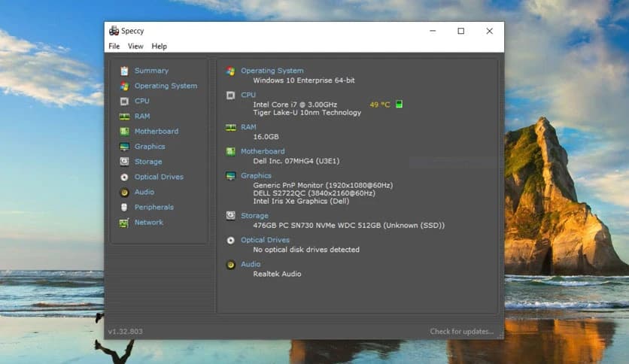Show Motherboard details from sidebar
Screen dimensions: 629x364
click(156, 132)
